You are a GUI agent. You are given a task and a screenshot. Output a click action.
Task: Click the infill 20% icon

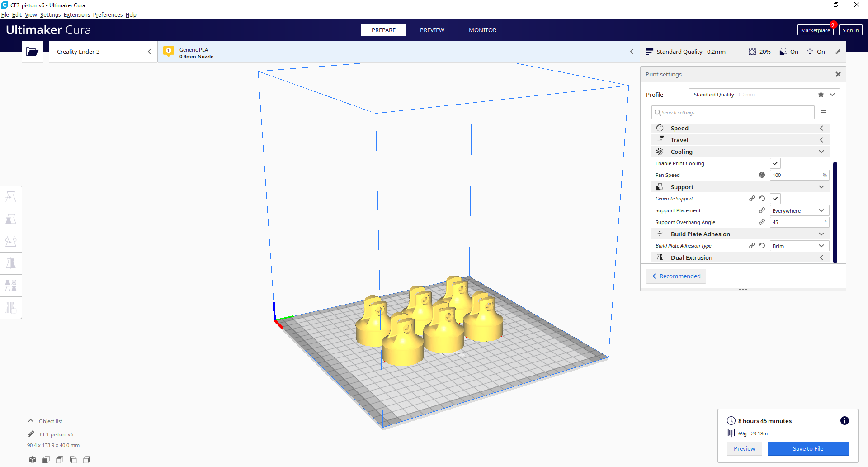tap(752, 52)
